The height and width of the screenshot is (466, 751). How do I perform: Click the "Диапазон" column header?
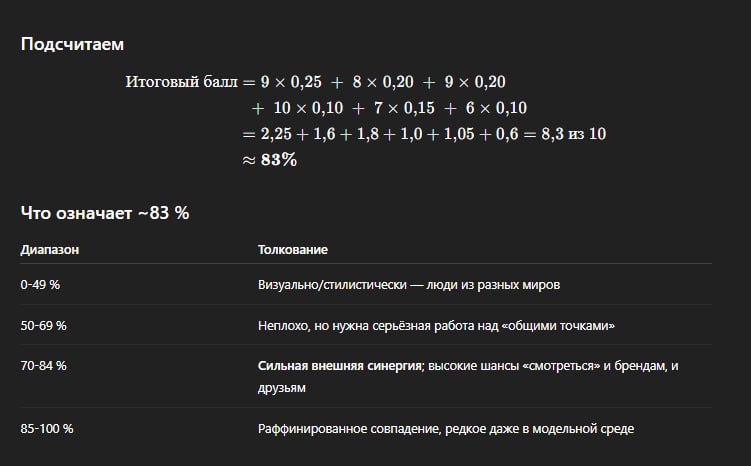(x=50, y=250)
